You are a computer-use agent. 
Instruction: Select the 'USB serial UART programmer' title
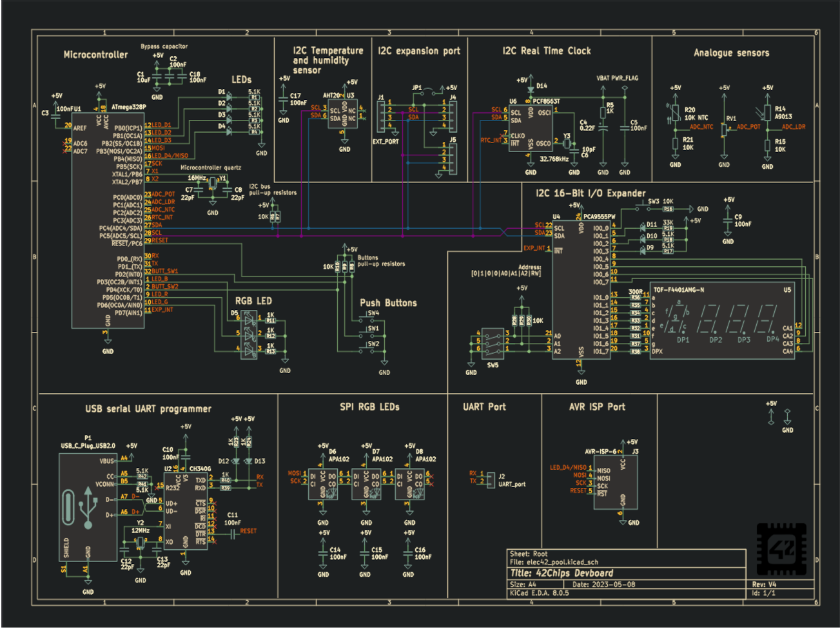coord(148,409)
